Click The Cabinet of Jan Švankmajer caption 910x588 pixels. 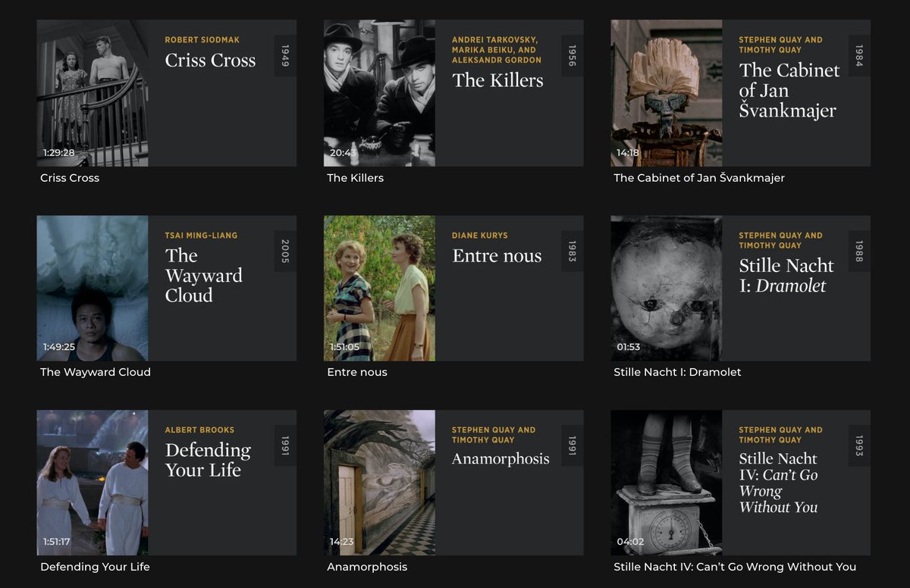tap(699, 178)
